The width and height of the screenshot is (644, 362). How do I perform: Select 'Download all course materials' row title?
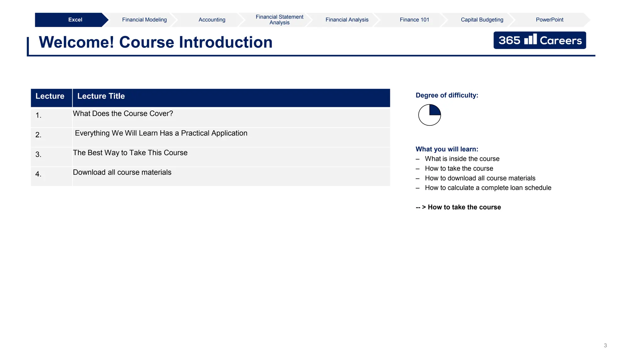122,172
